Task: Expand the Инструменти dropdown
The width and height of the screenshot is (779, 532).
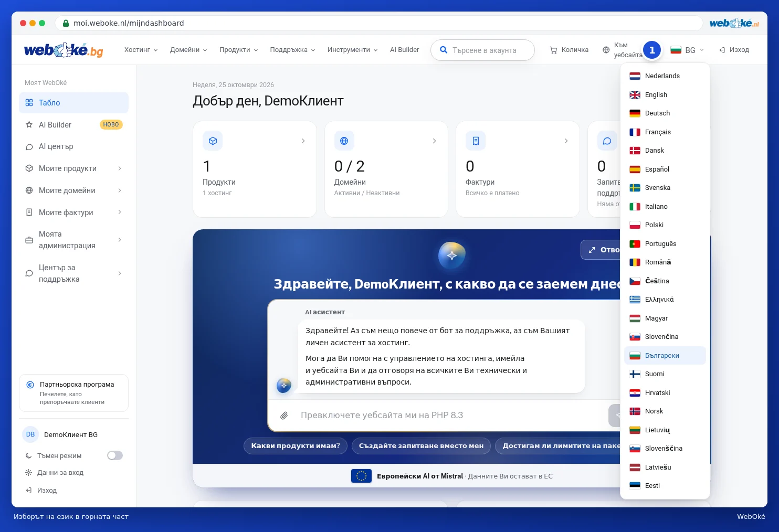Action: [352, 50]
